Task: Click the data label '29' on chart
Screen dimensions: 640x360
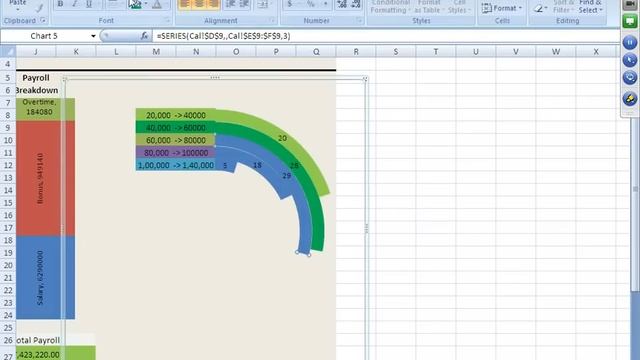Action: click(x=287, y=176)
